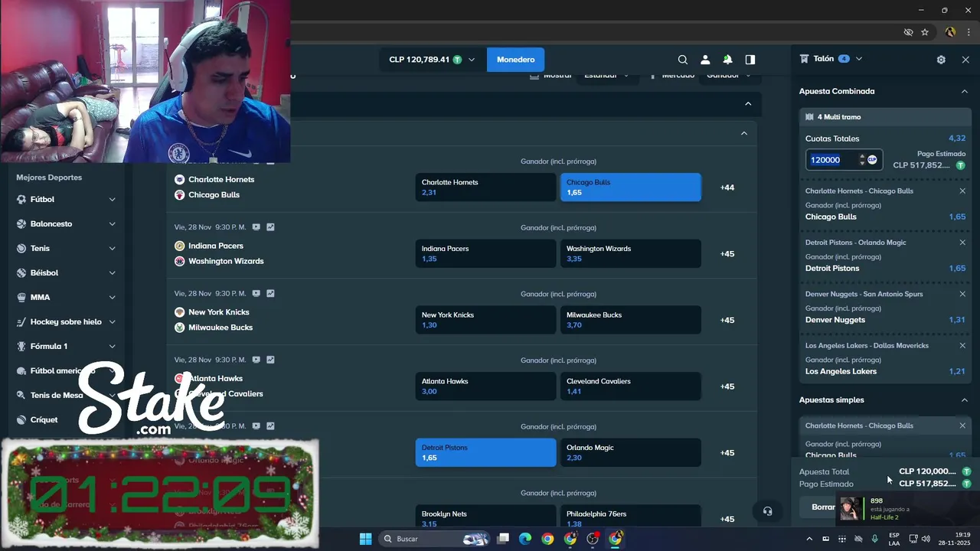Toggle the bet slip sidebar panel icon
980x551 pixels.
click(x=750, y=60)
